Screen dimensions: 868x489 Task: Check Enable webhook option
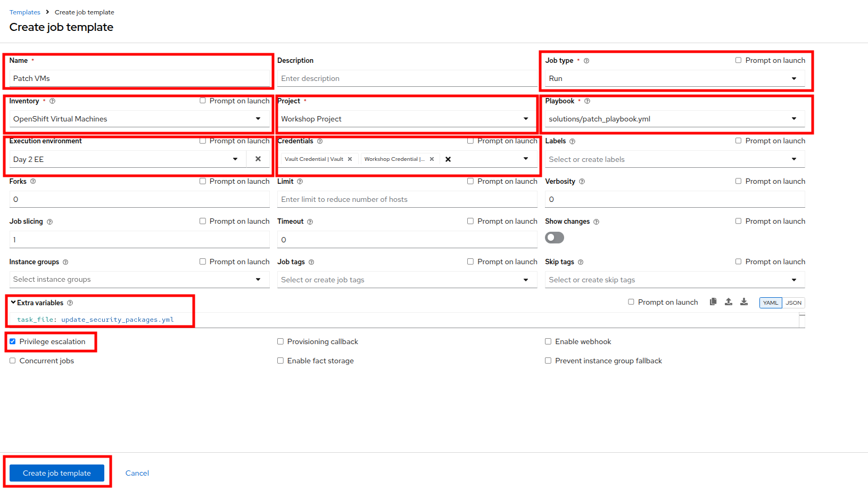click(548, 341)
